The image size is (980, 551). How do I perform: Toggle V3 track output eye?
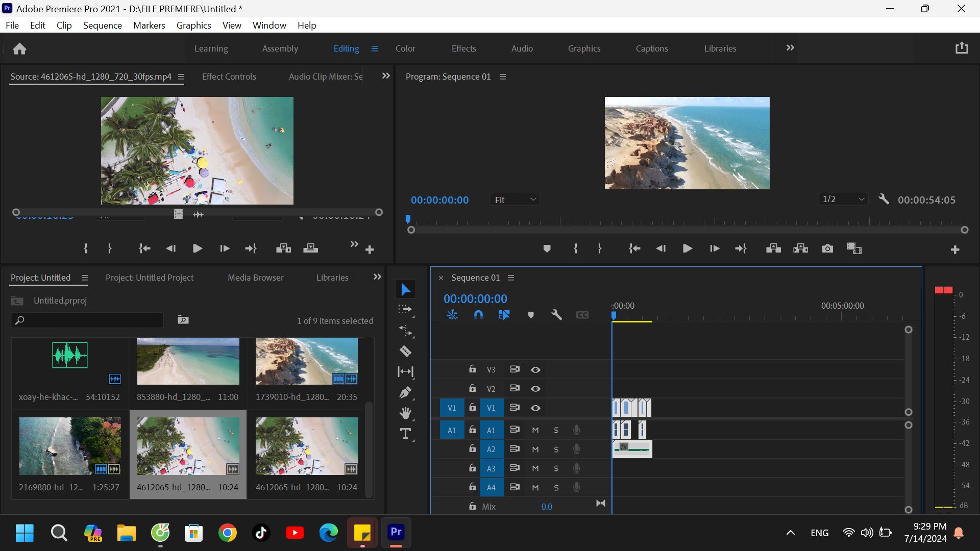coord(535,370)
